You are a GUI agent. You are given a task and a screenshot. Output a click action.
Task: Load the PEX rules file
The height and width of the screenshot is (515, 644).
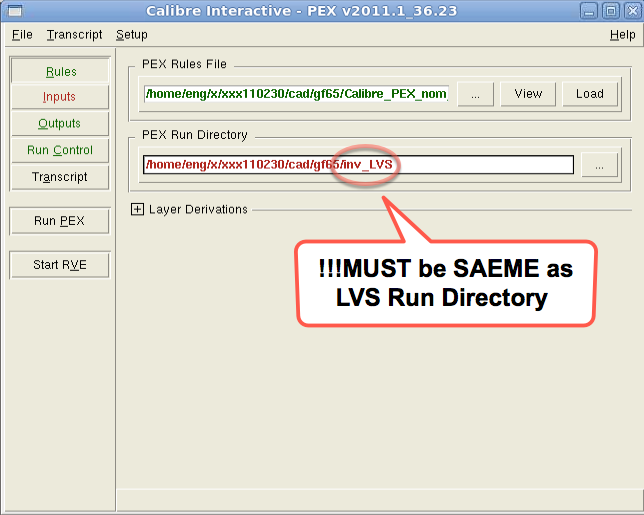[x=590, y=94]
